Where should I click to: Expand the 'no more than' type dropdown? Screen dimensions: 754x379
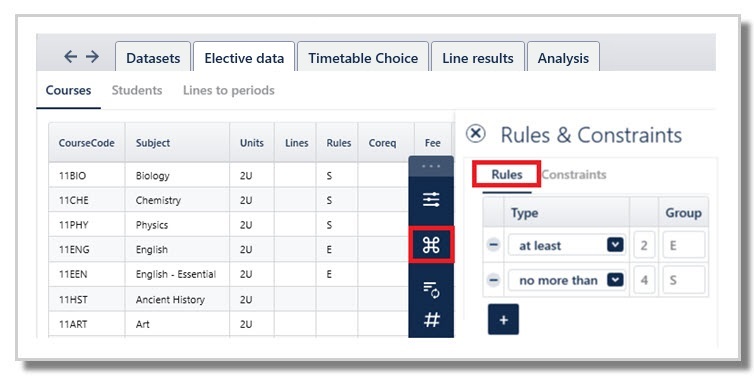(615, 280)
